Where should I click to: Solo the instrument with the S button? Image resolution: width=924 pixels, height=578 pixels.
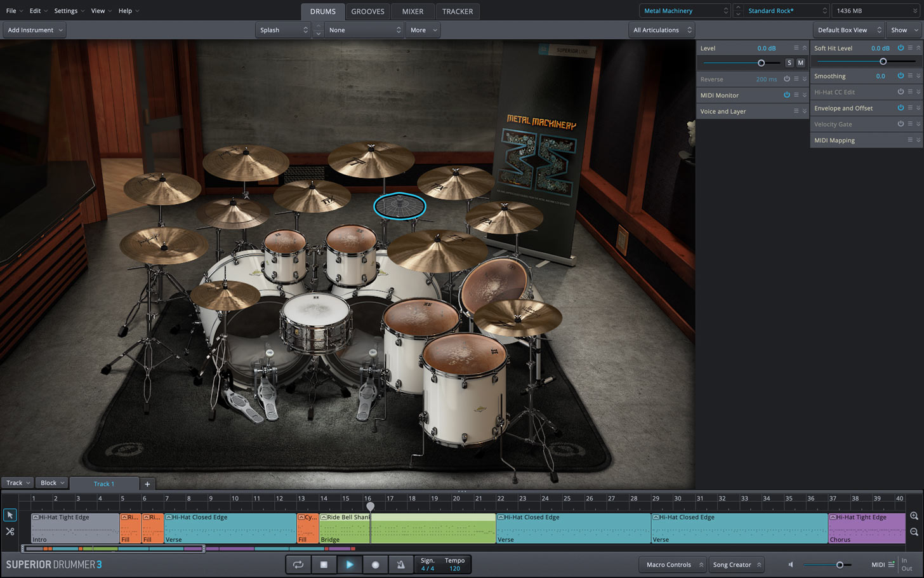(x=789, y=63)
